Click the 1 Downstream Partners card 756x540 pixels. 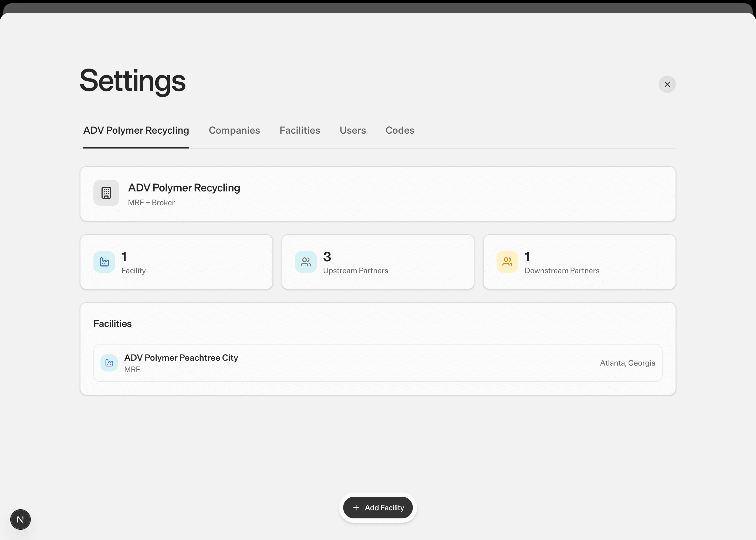[x=579, y=262]
